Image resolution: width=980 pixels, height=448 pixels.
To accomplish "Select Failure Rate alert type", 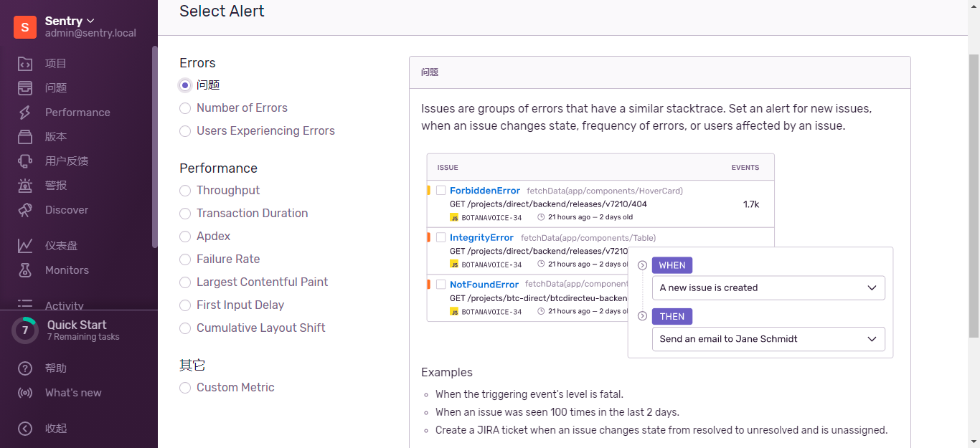I will [185, 259].
